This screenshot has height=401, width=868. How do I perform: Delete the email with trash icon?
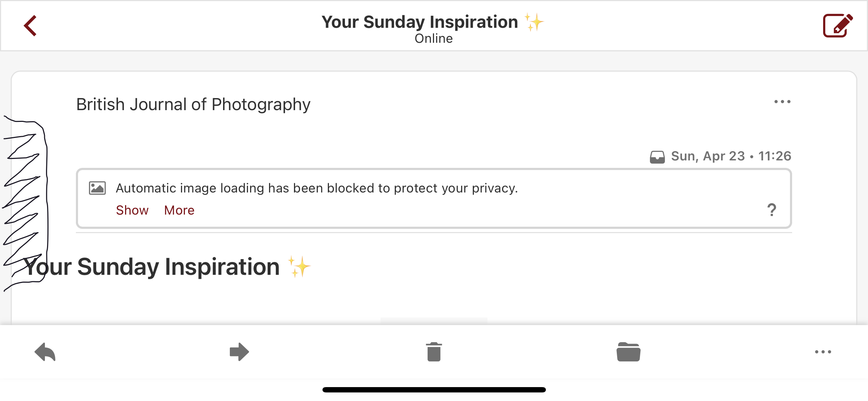coord(434,352)
